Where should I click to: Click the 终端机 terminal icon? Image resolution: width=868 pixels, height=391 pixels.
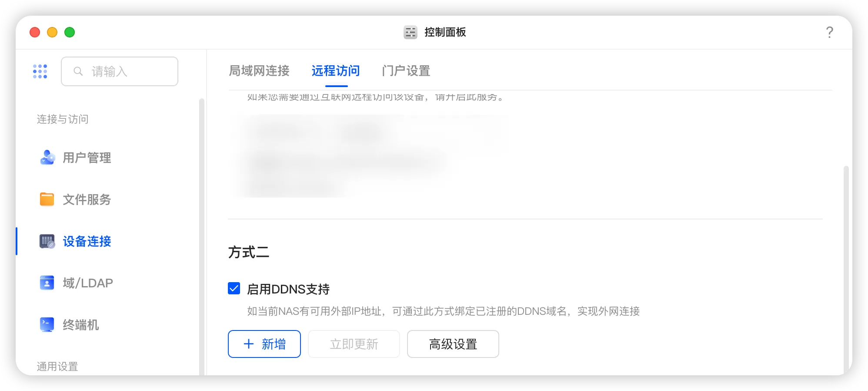47,324
